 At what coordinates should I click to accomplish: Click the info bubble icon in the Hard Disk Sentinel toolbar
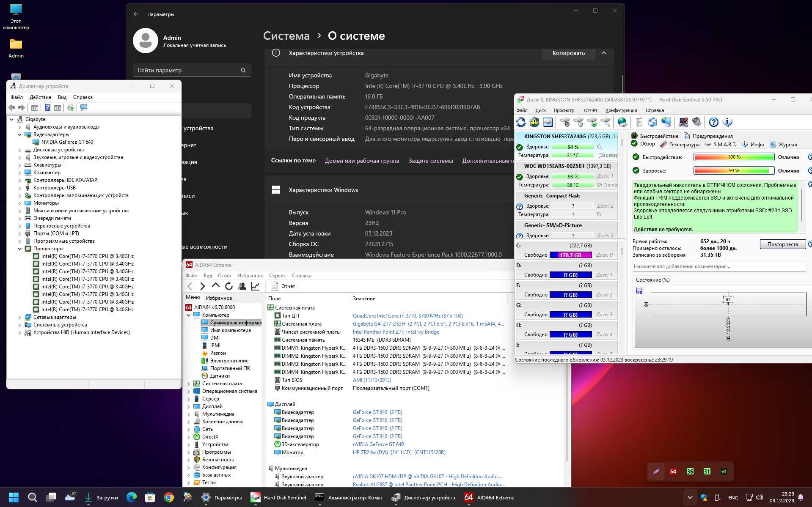point(727,122)
